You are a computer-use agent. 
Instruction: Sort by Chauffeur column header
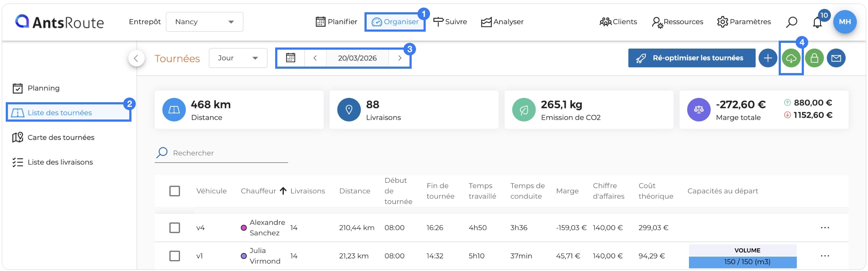pos(258,191)
